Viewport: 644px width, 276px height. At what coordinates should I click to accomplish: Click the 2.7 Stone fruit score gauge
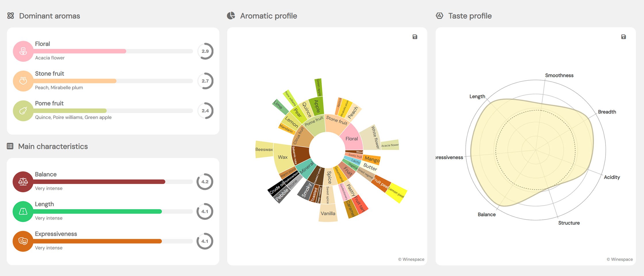click(205, 81)
